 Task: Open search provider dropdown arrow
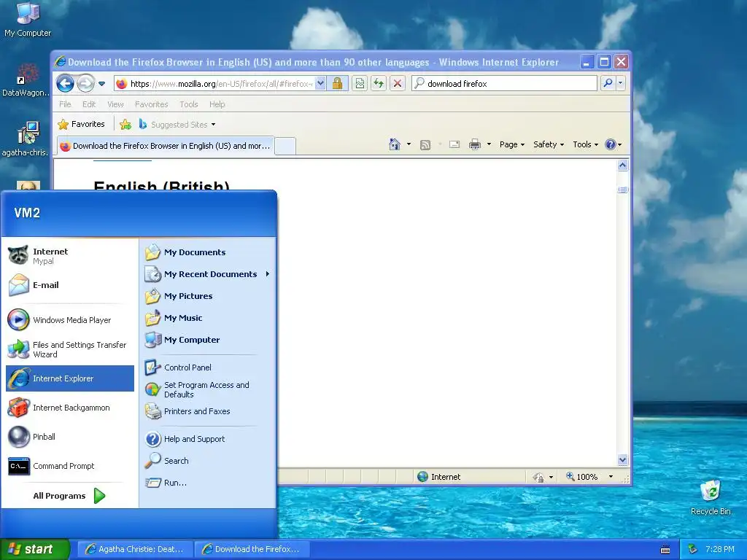click(x=620, y=83)
